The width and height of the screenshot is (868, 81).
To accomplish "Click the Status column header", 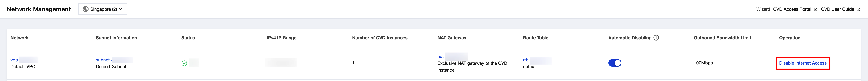I will 188,38.
